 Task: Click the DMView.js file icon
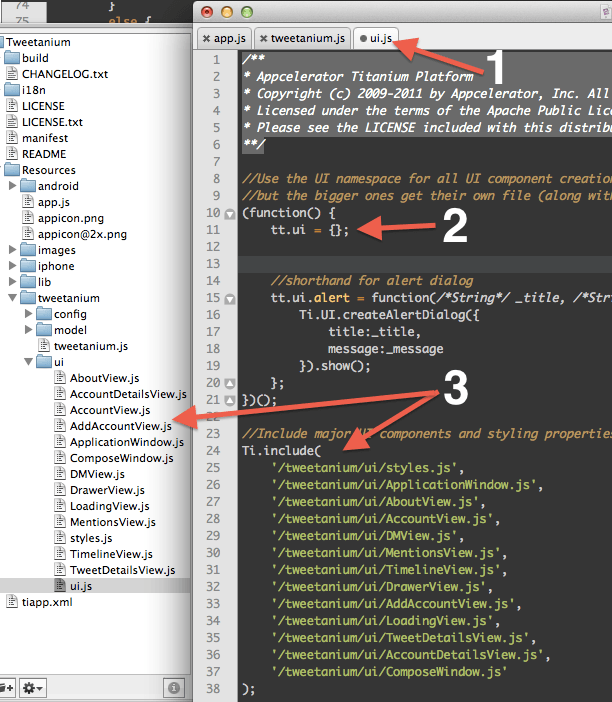pyautogui.click(x=60, y=473)
